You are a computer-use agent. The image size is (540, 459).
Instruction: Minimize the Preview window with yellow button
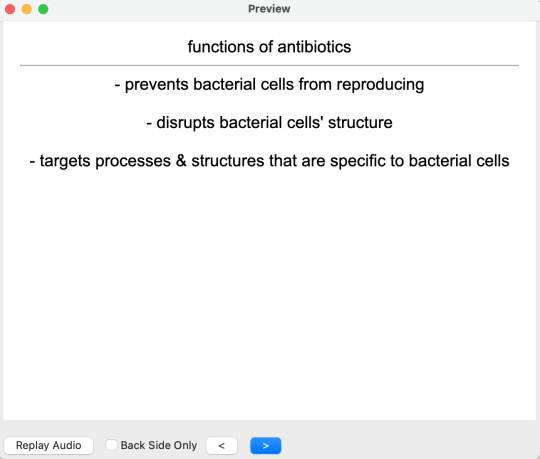point(27,9)
